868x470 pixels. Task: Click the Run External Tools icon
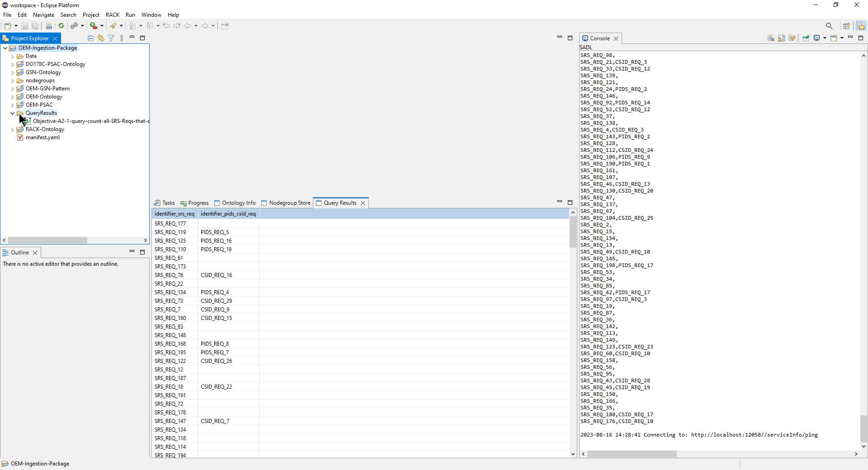click(94, 26)
